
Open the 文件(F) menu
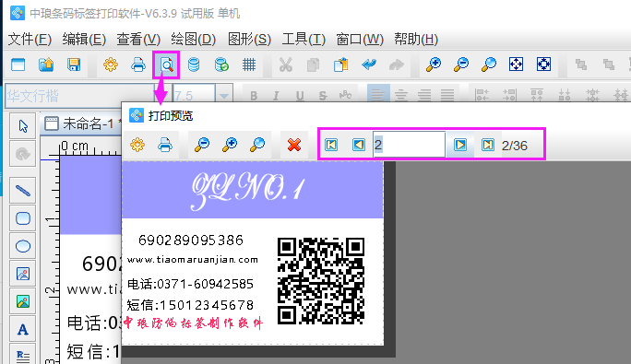tap(30, 40)
